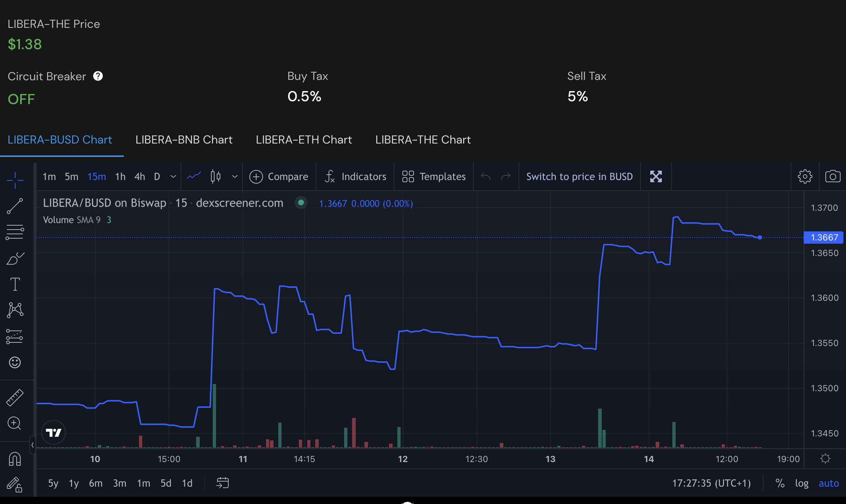The width and height of the screenshot is (846, 504).
Task: Open indicator Templates menu
Action: (x=434, y=176)
